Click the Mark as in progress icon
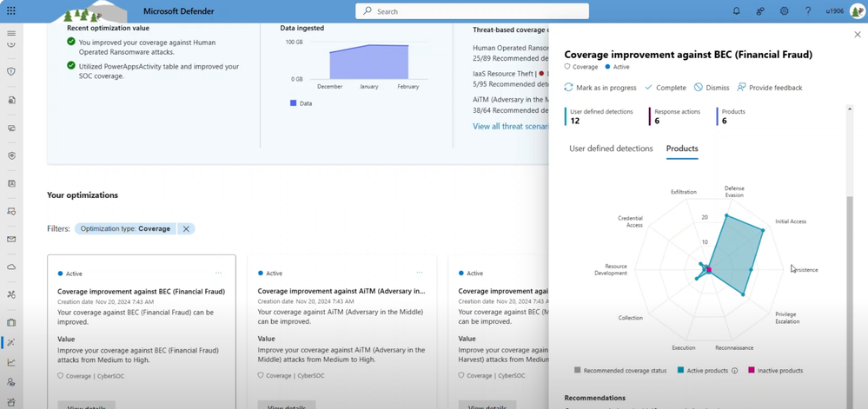 tap(568, 88)
